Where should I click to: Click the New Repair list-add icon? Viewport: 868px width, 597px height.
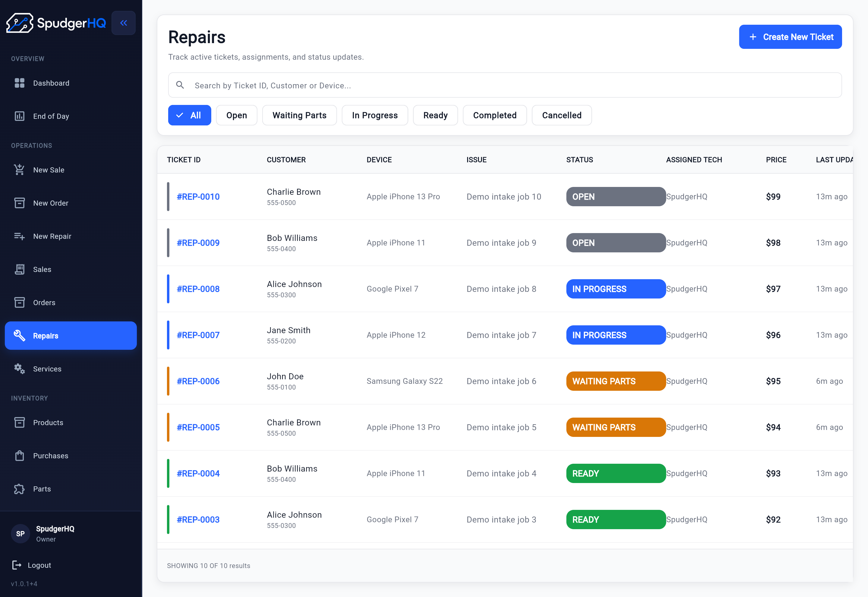coord(19,236)
